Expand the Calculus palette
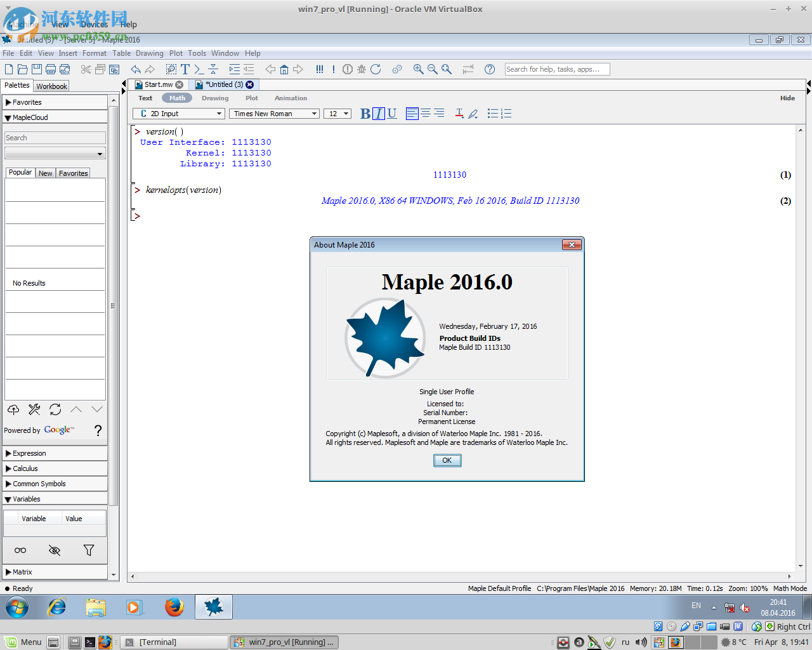The height and width of the screenshot is (650, 812). pyautogui.click(x=55, y=468)
